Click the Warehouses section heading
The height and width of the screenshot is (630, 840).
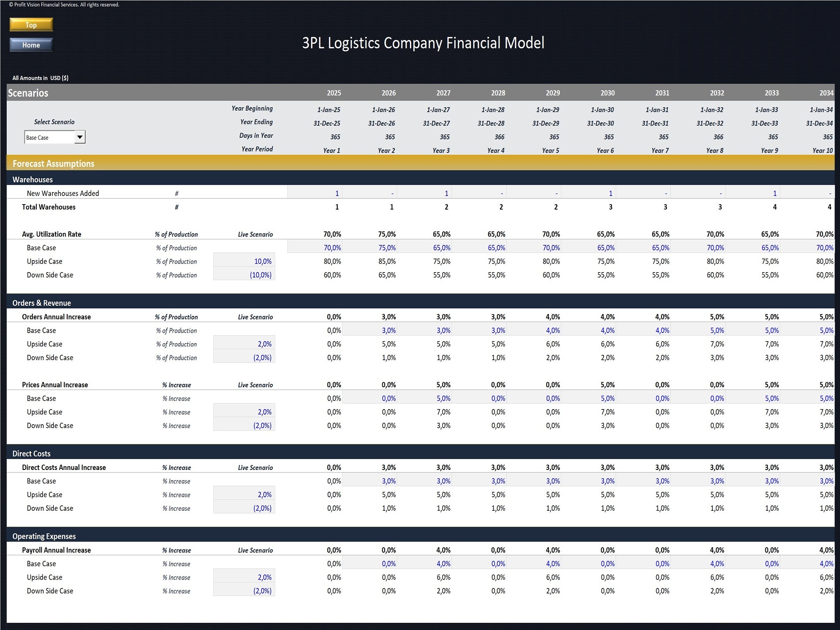pos(33,179)
